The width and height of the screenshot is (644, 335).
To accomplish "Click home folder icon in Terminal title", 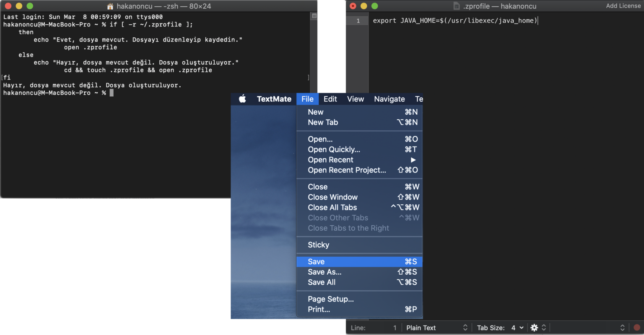I will [110, 6].
